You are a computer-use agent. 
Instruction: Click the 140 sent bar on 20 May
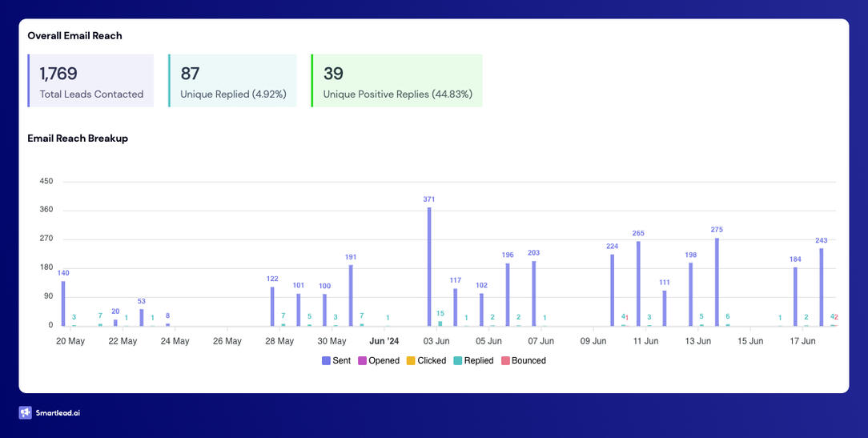[63, 303]
